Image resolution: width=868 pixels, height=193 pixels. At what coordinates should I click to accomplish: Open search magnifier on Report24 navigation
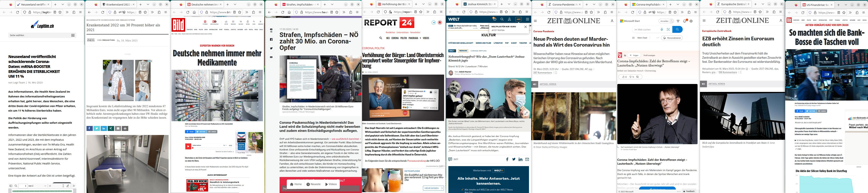coord(381,38)
